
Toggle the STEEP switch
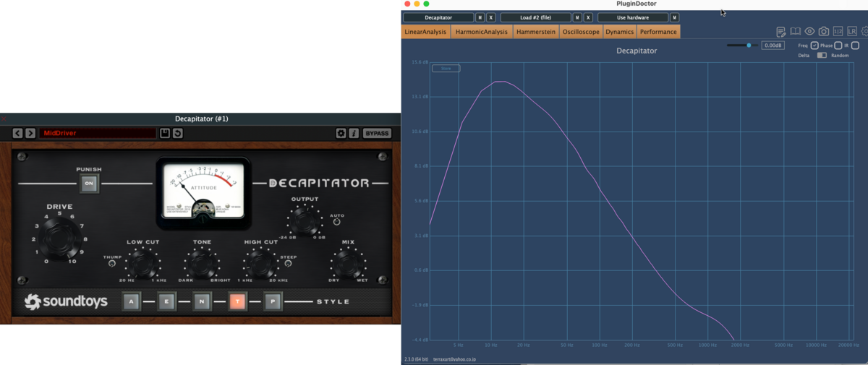point(288,264)
